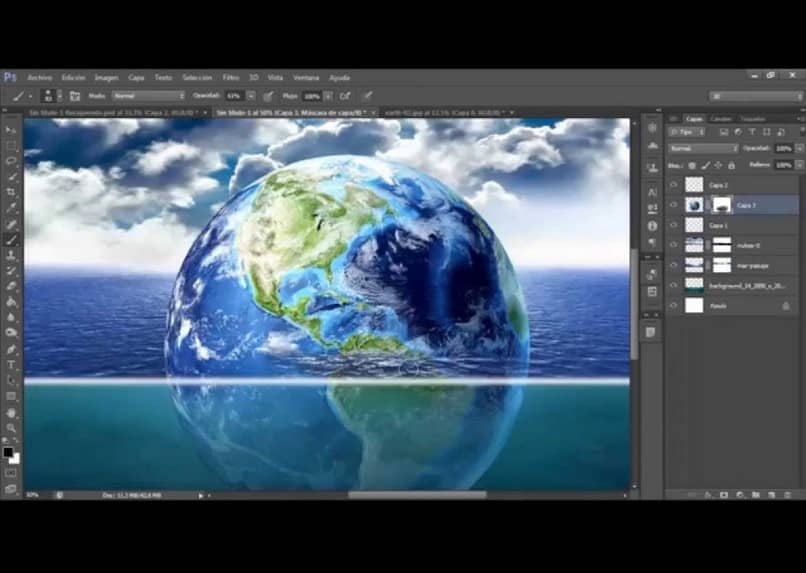Select the Pen tool
The width and height of the screenshot is (806, 573).
(11, 349)
